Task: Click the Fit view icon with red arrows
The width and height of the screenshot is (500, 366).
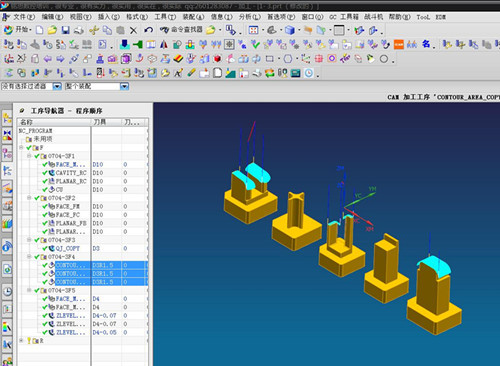Action: [x=253, y=30]
